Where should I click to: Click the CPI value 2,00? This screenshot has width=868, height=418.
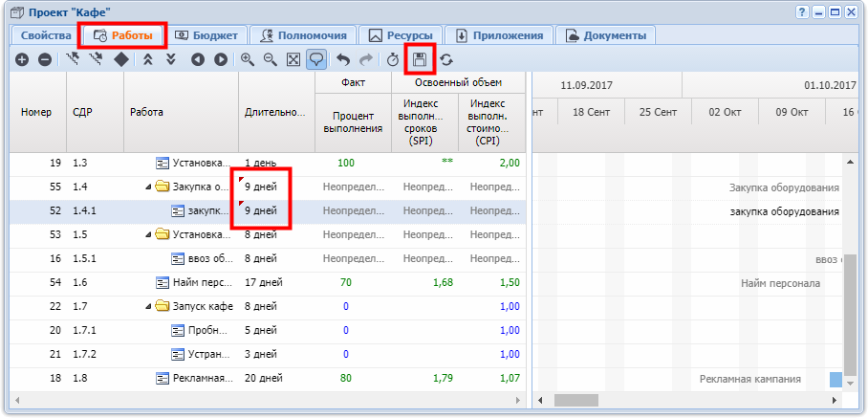tap(510, 163)
